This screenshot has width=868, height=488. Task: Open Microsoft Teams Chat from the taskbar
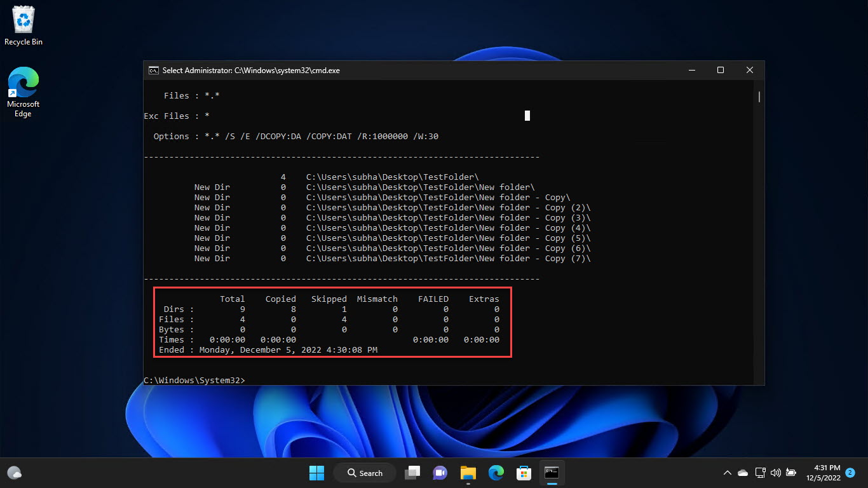click(x=440, y=473)
